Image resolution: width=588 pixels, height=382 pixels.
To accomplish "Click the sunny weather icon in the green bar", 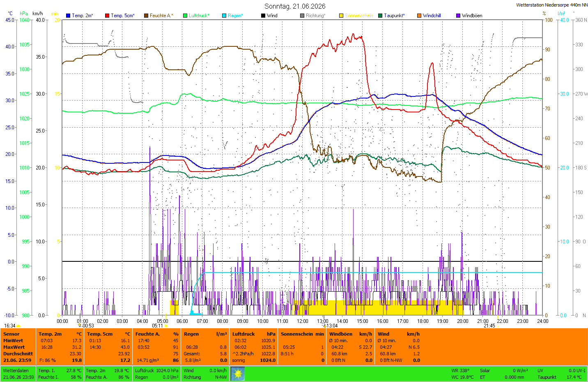I will (238, 374).
